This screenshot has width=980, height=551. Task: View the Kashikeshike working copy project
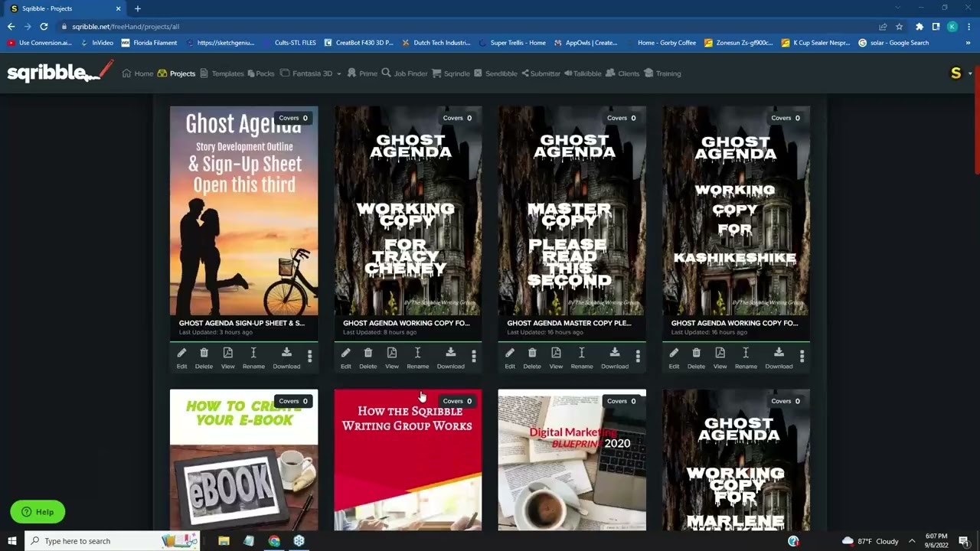click(x=719, y=357)
